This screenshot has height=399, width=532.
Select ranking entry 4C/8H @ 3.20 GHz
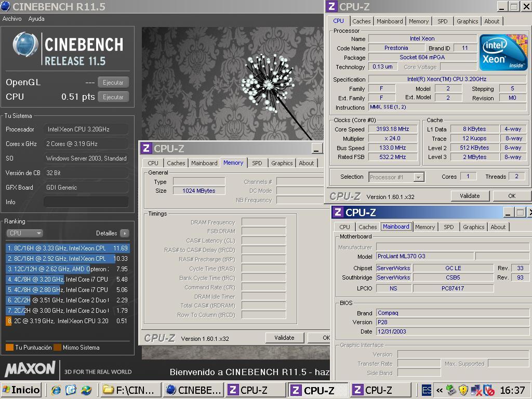click(x=68, y=280)
